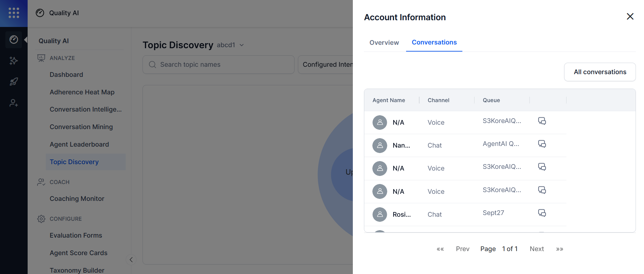
Task: Go to the Next page
Action: (536, 249)
